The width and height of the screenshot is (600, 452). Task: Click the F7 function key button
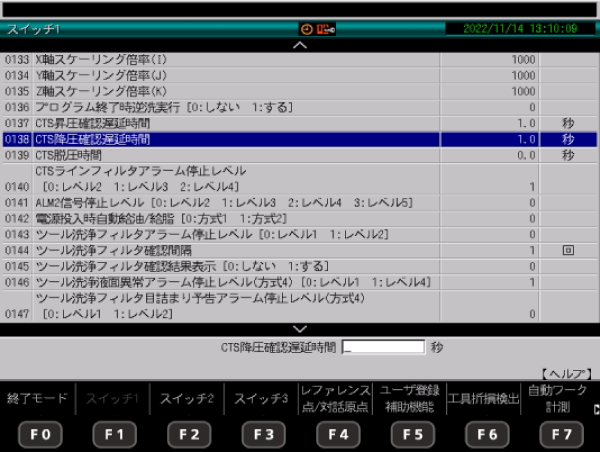(561, 434)
